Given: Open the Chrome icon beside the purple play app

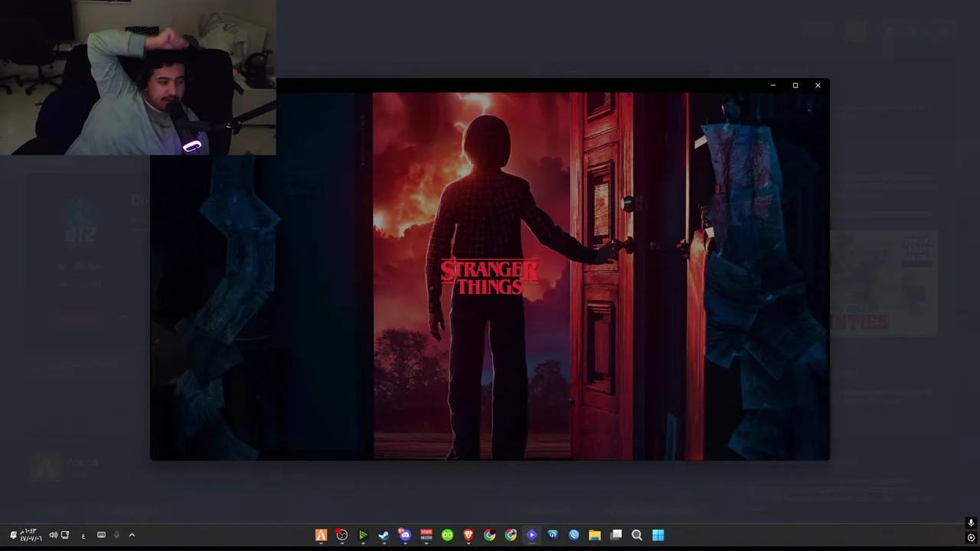Looking at the screenshot, I should [x=511, y=535].
